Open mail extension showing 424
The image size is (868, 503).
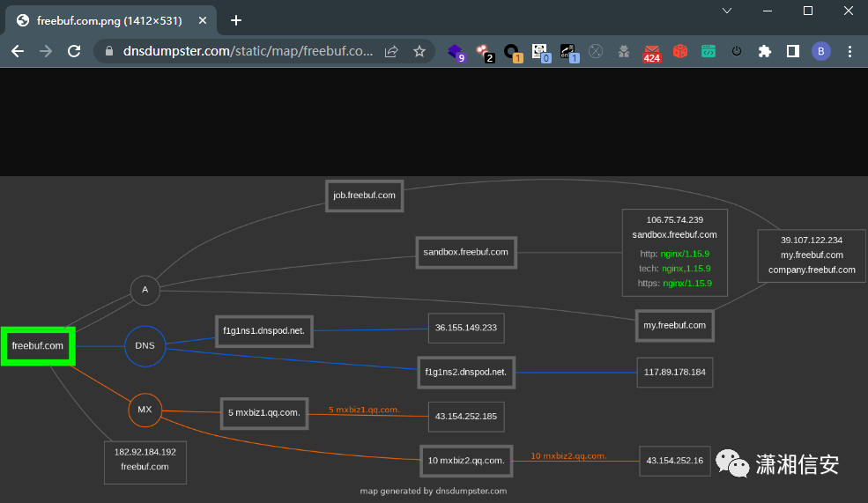651,53
